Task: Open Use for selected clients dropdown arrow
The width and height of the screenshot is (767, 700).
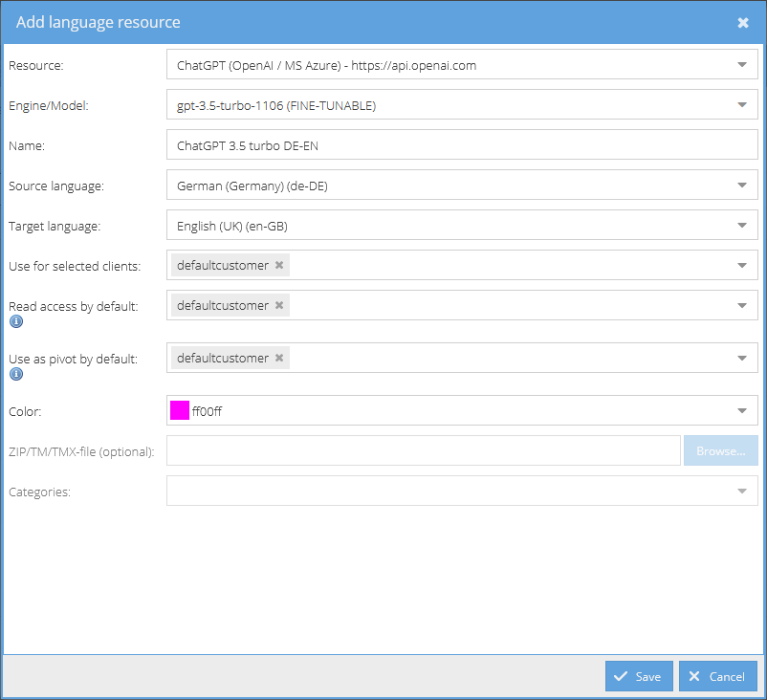Action: [742, 265]
